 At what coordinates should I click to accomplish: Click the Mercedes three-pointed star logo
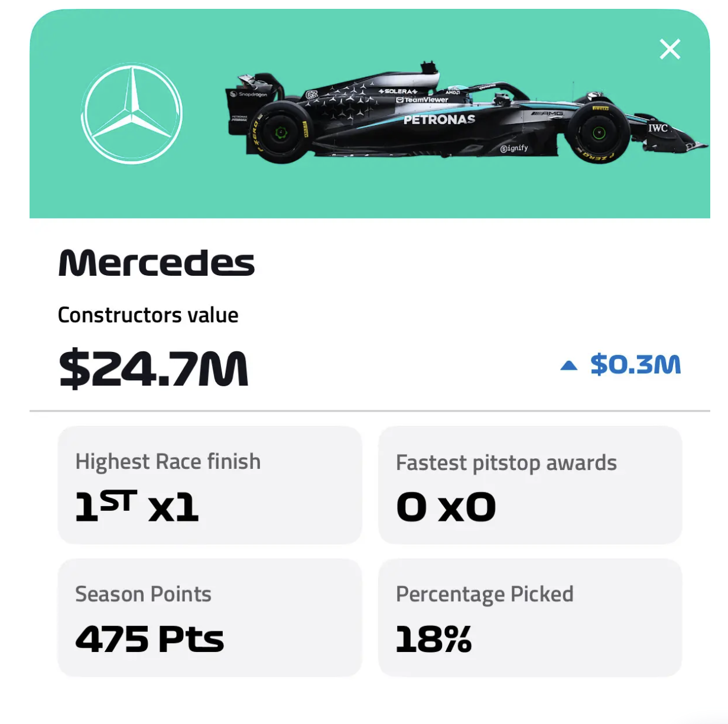coord(131,113)
